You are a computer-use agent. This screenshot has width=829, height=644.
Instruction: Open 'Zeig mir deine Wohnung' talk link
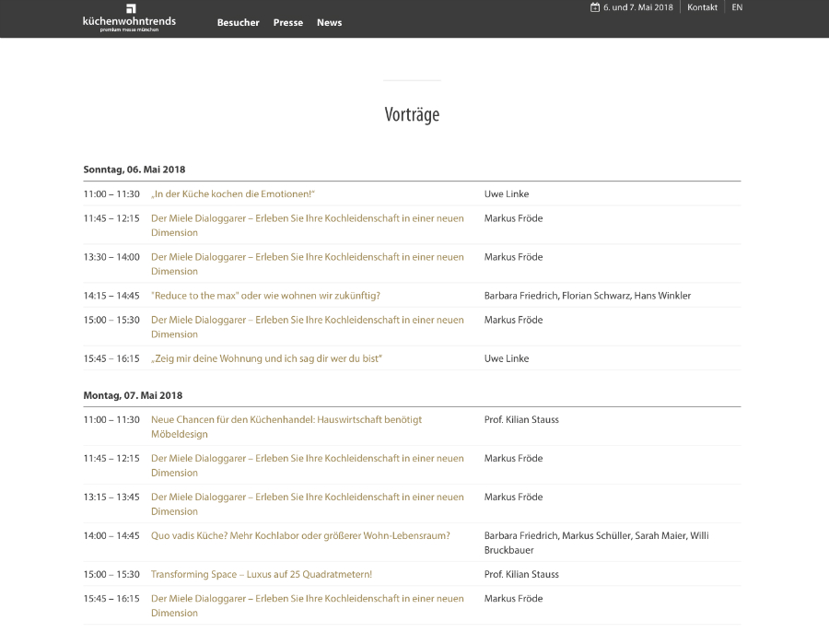[x=266, y=358]
